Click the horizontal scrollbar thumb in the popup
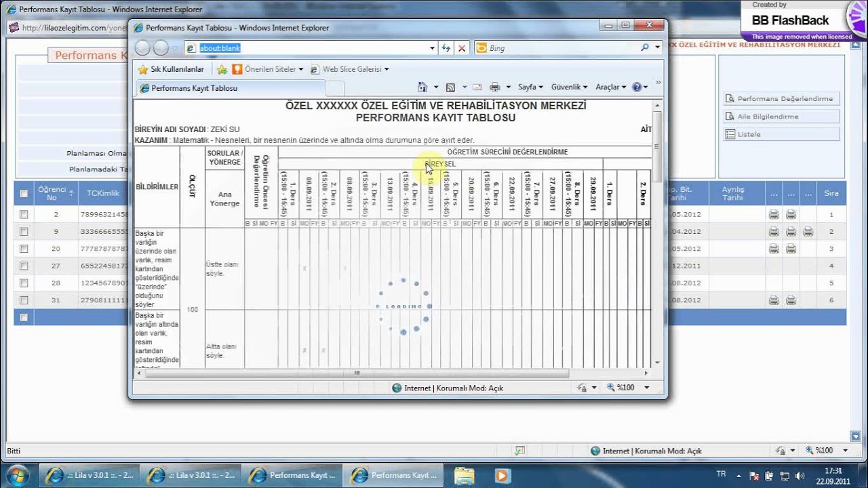 coord(356,373)
